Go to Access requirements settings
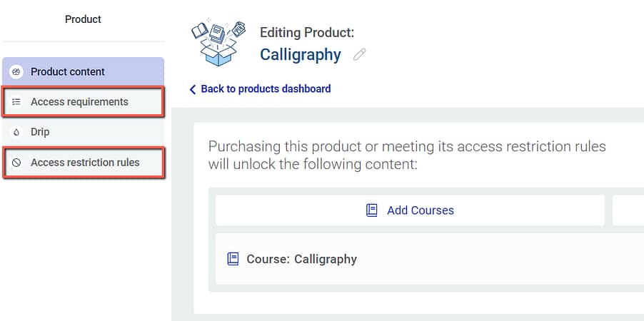 (x=79, y=102)
